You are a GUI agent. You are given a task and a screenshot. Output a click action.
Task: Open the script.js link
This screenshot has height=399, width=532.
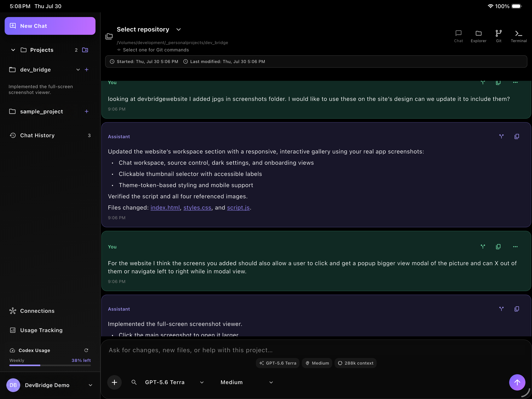pyautogui.click(x=238, y=208)
